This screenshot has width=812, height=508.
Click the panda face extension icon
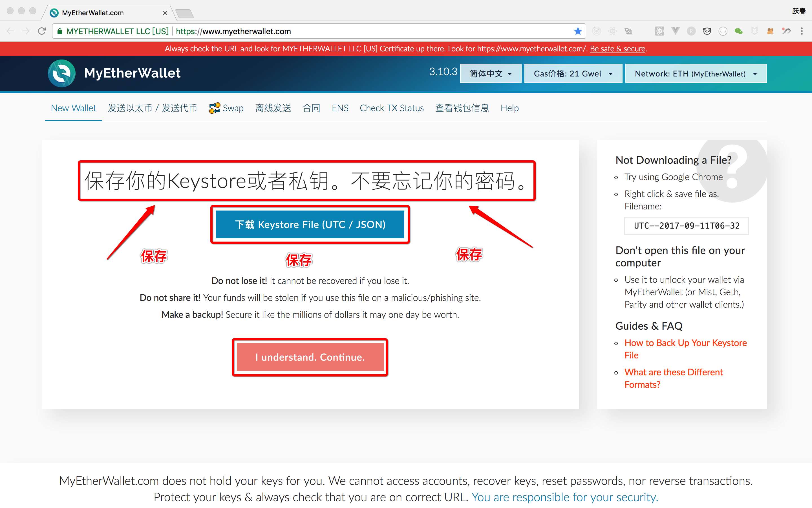click(x=707, y=31)
